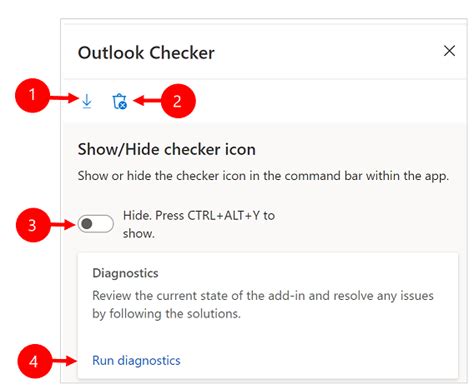Click the 'Review the current state' diagnostics text

pyautogui.click(x=263, y=304)
